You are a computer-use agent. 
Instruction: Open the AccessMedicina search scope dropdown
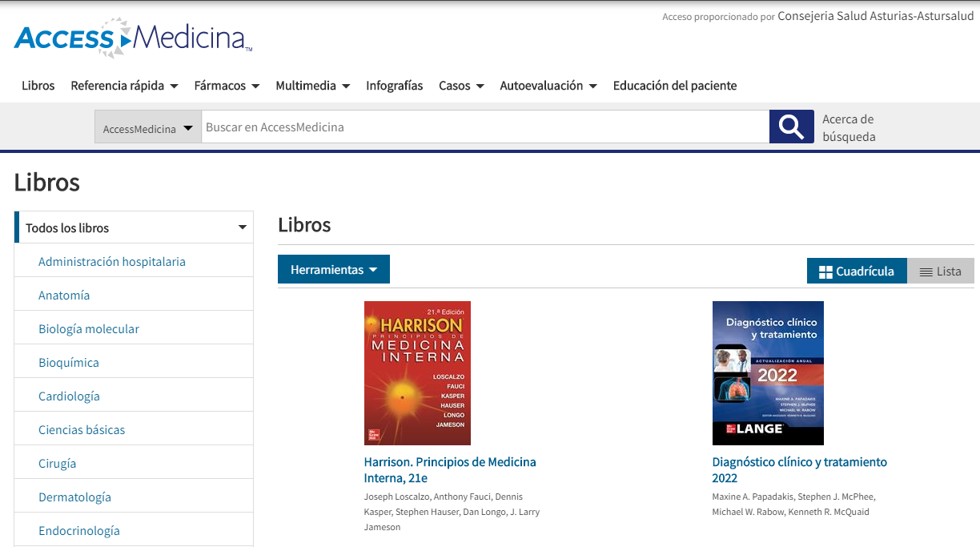[148, 128]
